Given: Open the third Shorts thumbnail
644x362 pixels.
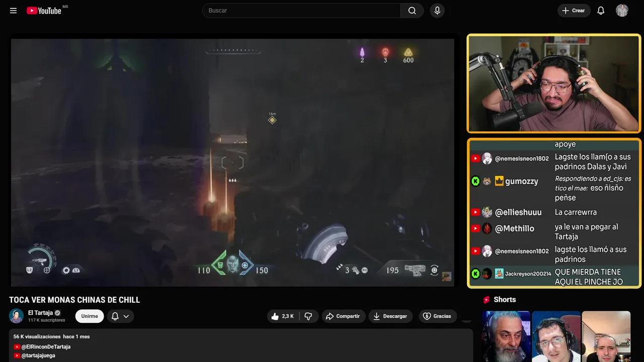Looking at the screenshot, I should 606,336.
